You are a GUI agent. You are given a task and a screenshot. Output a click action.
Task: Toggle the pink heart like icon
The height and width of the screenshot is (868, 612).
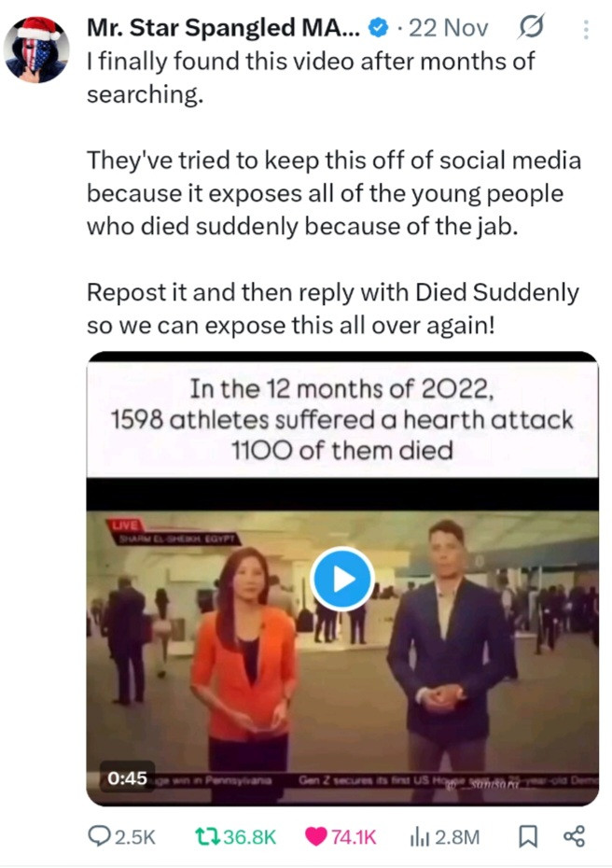click(316, 836)
